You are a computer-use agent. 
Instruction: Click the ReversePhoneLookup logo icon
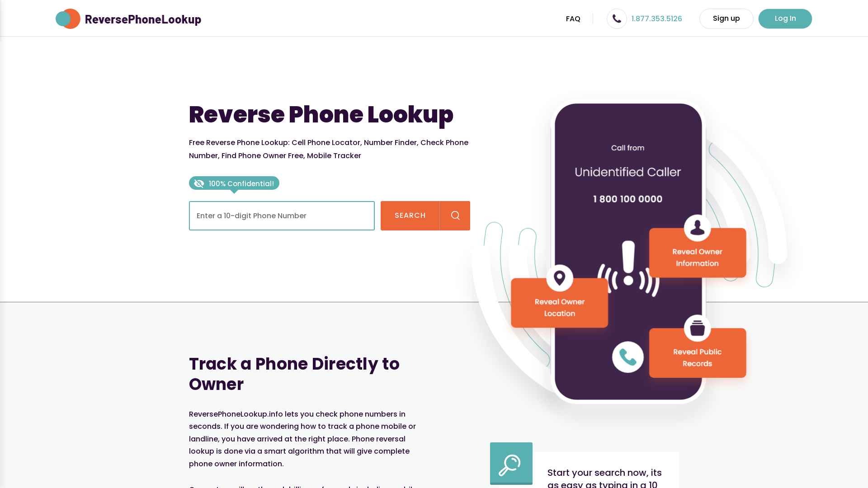pos(67,19)
